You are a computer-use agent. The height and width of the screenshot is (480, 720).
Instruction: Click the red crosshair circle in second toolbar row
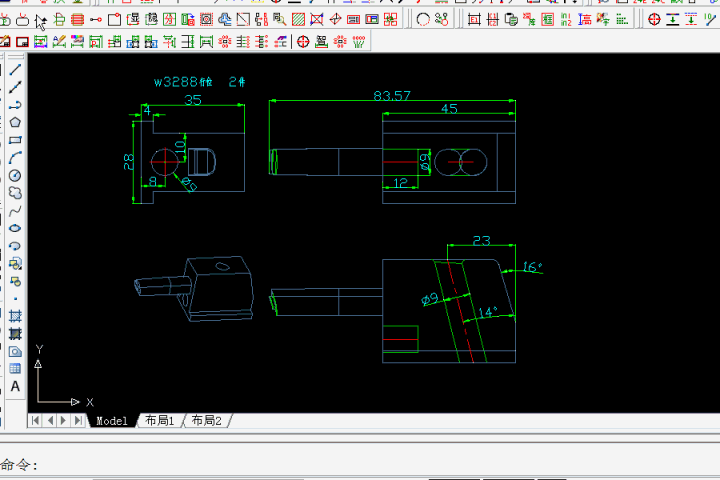coord(303,42)
